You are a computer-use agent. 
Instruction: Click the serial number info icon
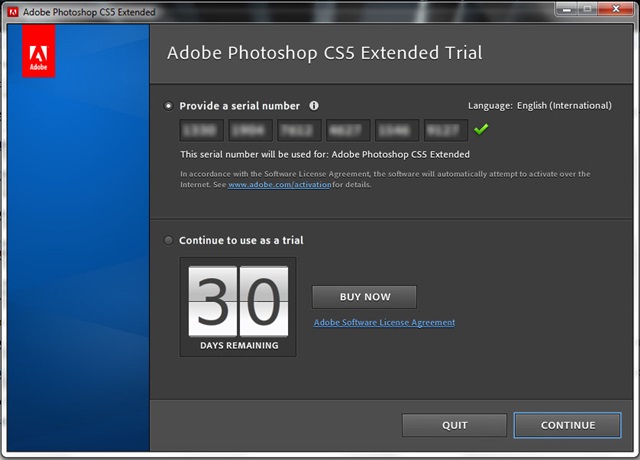pyautogui.click(x=313, y=106)
